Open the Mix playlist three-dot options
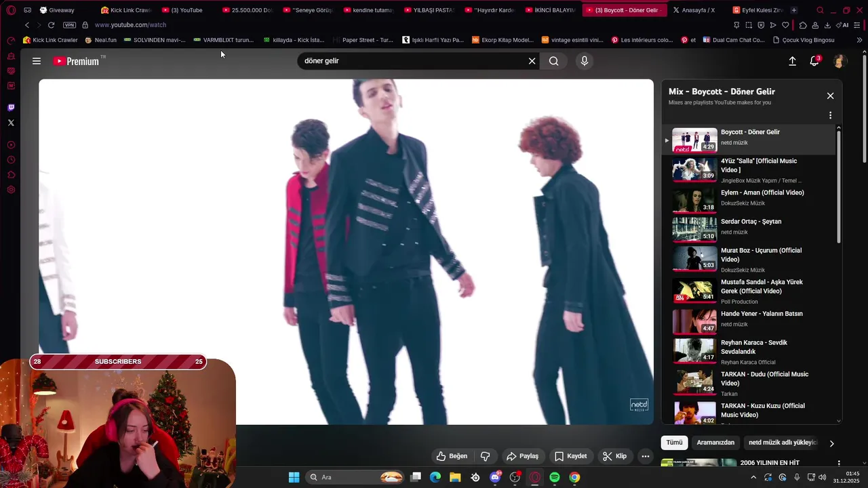The width and height of the screenshot is (868, 488). (830, 115)
